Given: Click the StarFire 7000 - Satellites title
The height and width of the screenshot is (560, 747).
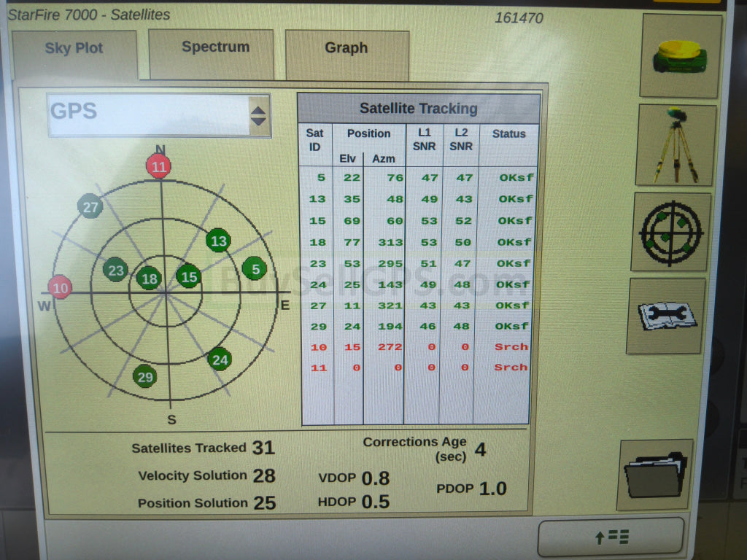Looking at the screenshot, I should [89, 15].
